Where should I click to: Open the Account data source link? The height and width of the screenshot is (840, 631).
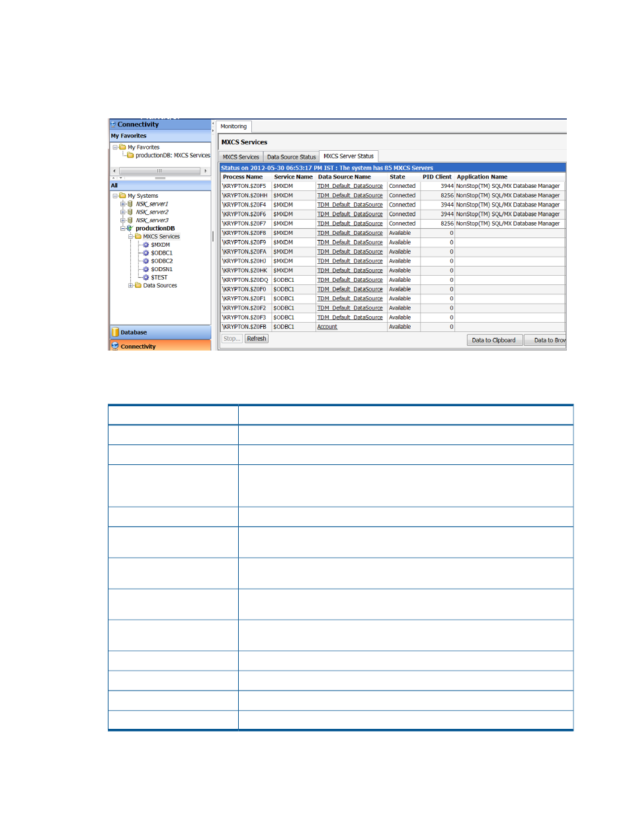327,327
